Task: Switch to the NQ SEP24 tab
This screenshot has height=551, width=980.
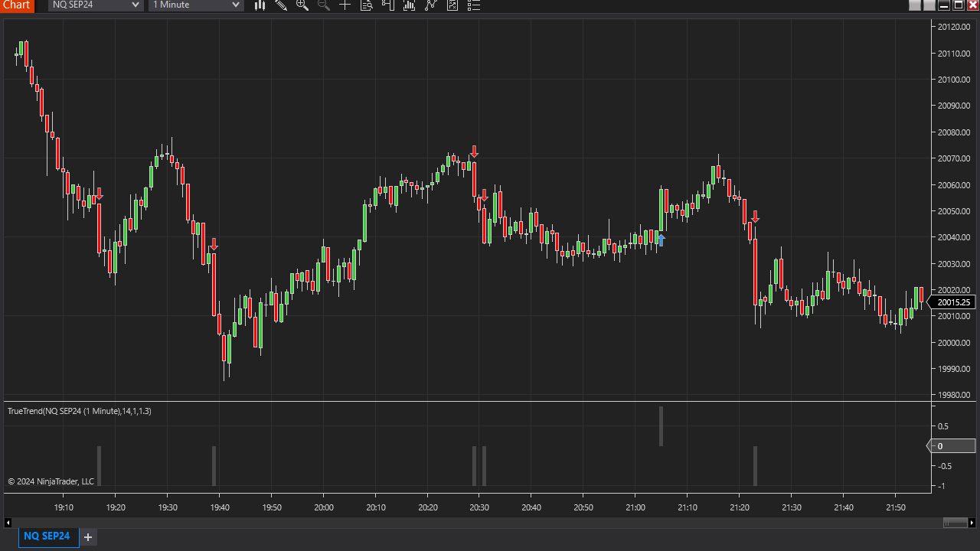Action: coord(47,536)
